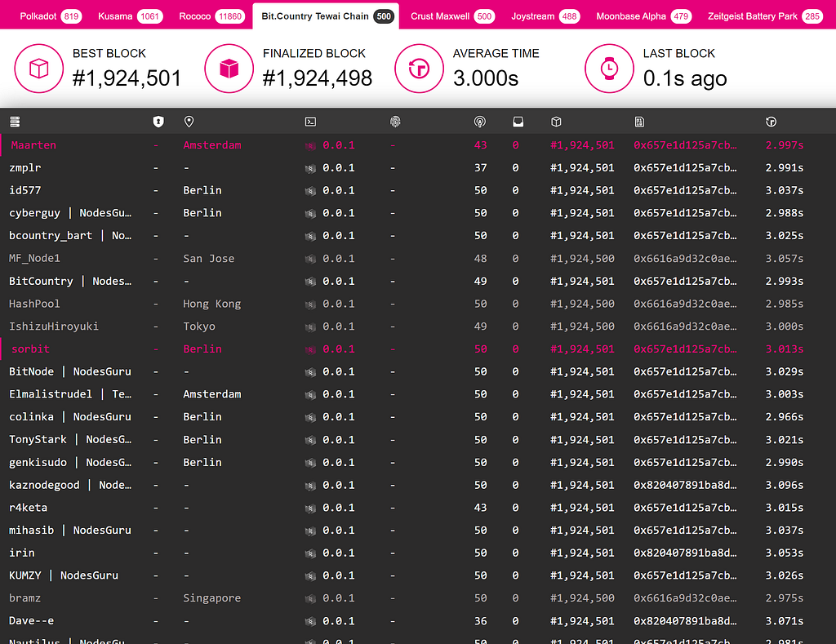The image size is (836, 644).
Task: Sort by the transactions in queue inbox icon
Action: point(518,122)
